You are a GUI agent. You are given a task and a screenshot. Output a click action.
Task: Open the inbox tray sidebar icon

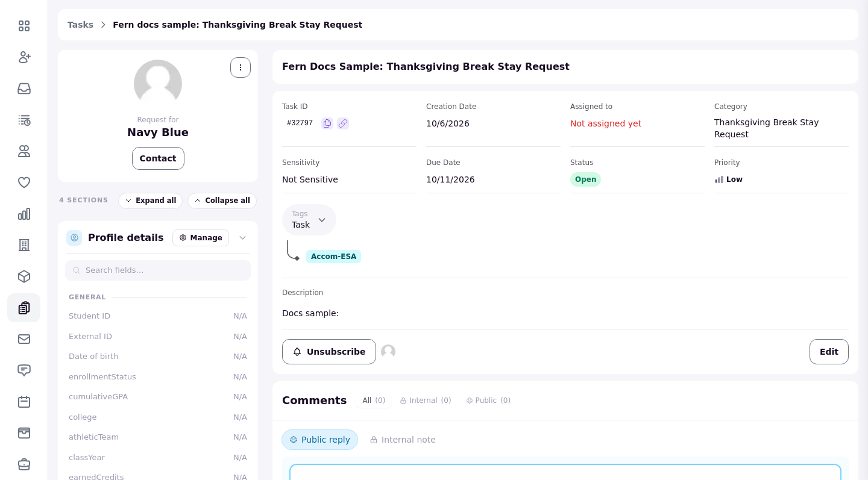(24, 89)
